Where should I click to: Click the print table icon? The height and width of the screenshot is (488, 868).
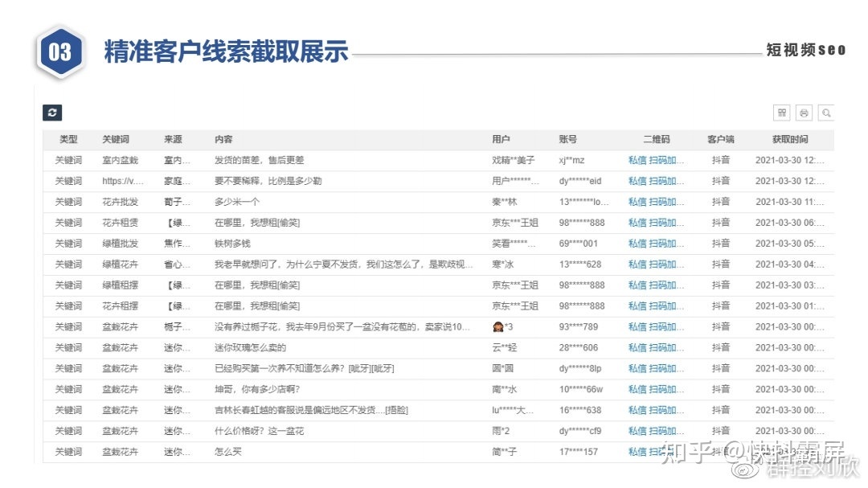803,113
